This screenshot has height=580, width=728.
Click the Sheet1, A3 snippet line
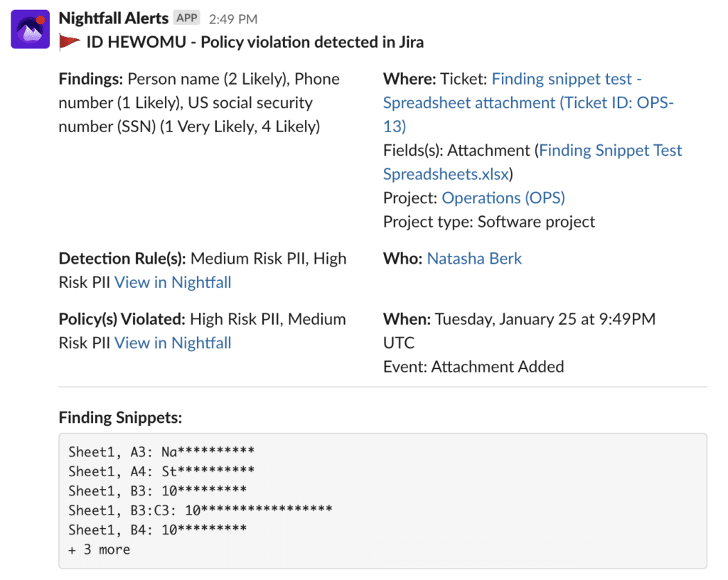click(161, 451)
